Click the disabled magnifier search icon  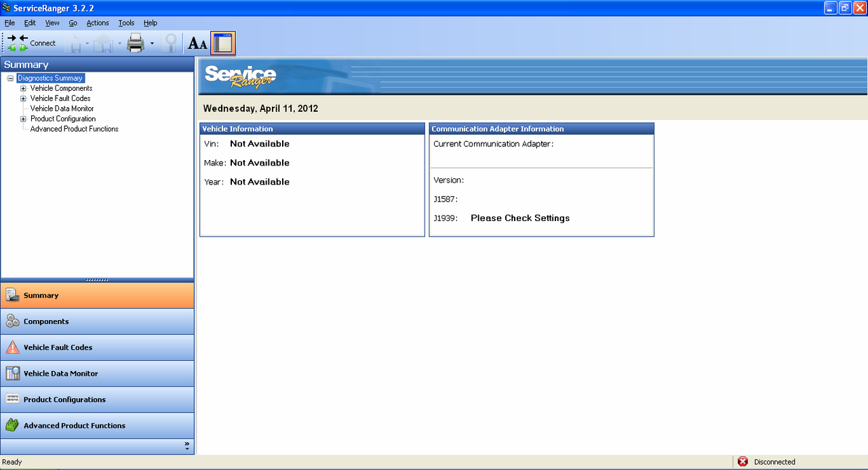[x=170, y=43]
